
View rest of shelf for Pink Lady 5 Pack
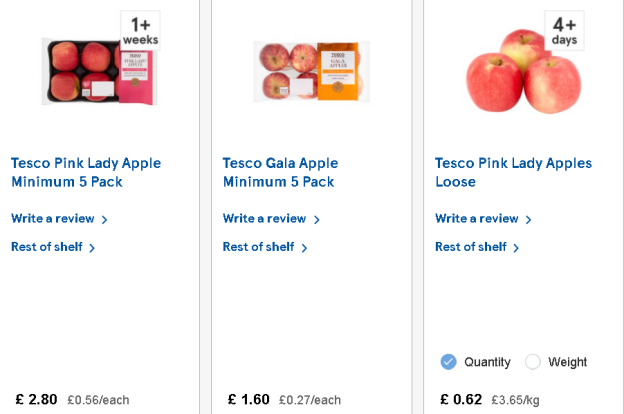click(53, 247)
